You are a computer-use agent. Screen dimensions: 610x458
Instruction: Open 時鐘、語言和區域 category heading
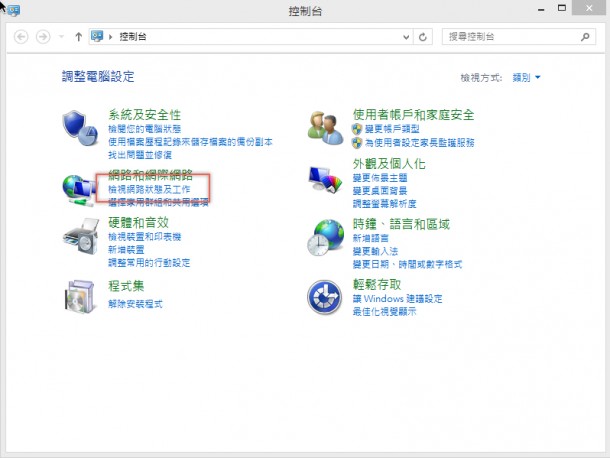click(401, 224)
